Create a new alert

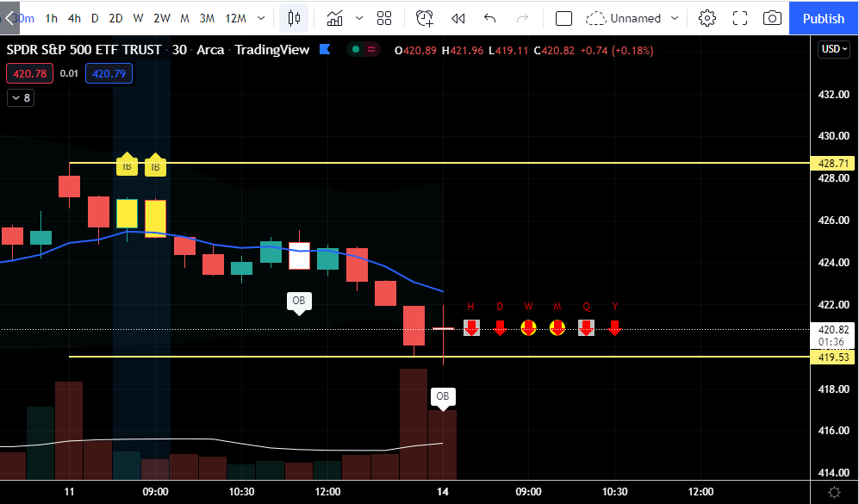point(425,18)
